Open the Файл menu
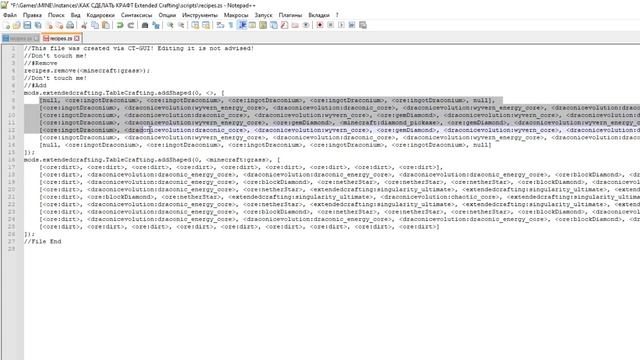This screenshot has height=360, width=640. coord(10,15)
